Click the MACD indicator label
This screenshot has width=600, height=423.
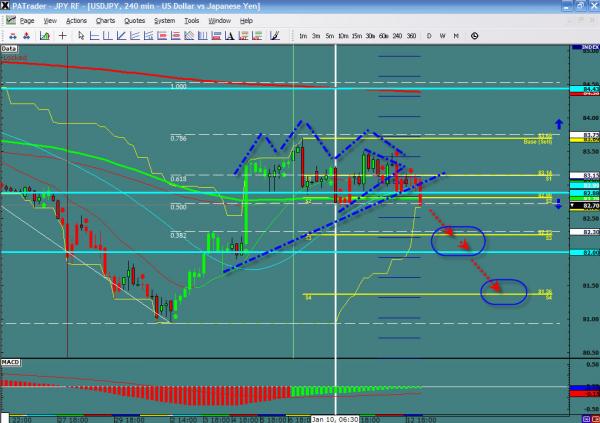point(12,360)
